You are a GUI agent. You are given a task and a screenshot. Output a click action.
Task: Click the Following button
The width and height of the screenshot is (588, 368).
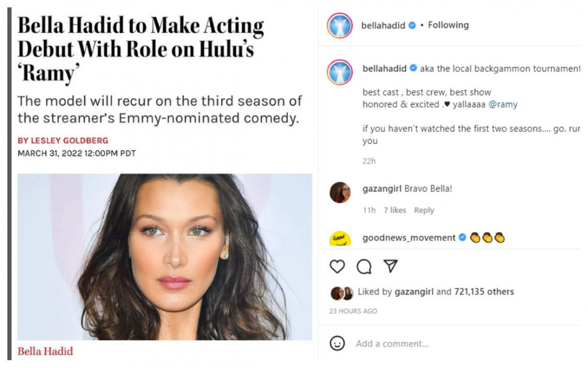(448, 25)
